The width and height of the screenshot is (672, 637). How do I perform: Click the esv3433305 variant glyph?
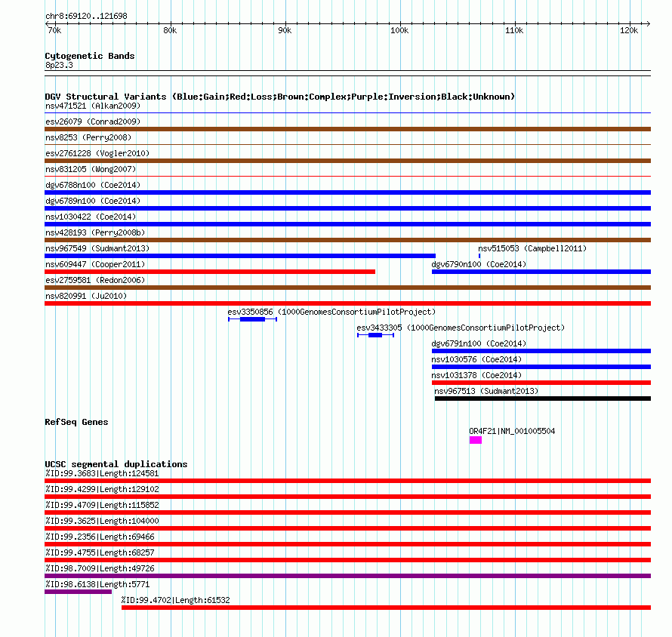coord(375,335)
